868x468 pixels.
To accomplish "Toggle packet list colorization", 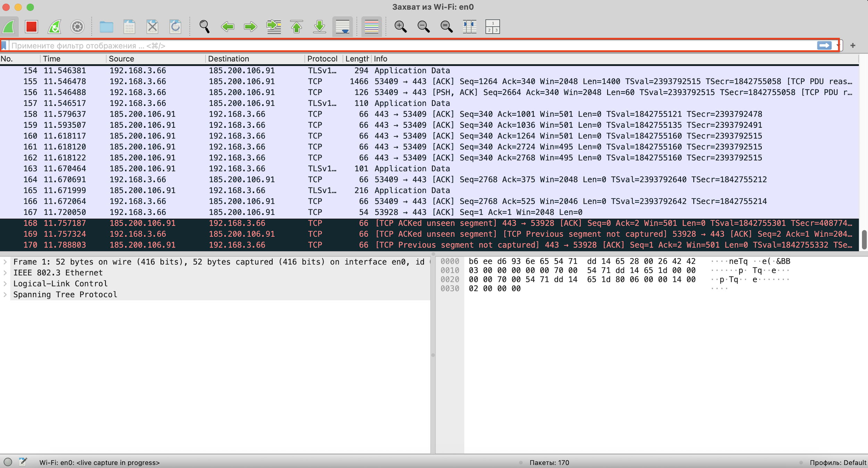I will click(371, 27).
